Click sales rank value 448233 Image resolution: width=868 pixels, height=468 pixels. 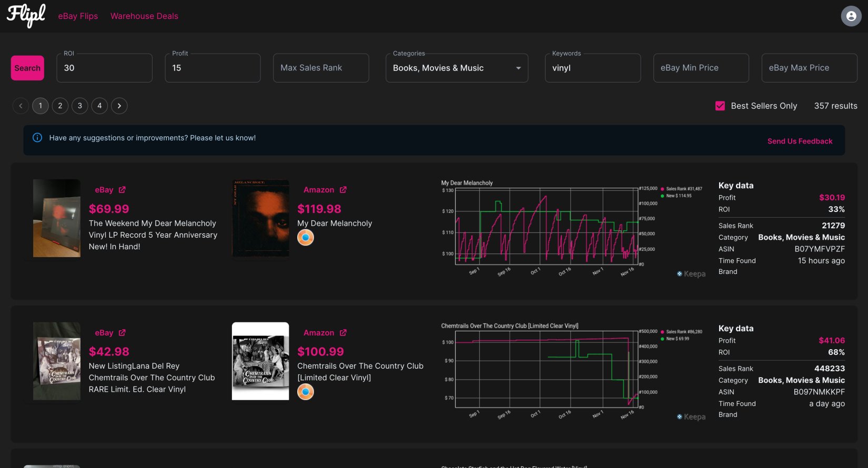(x=830, y=369)
